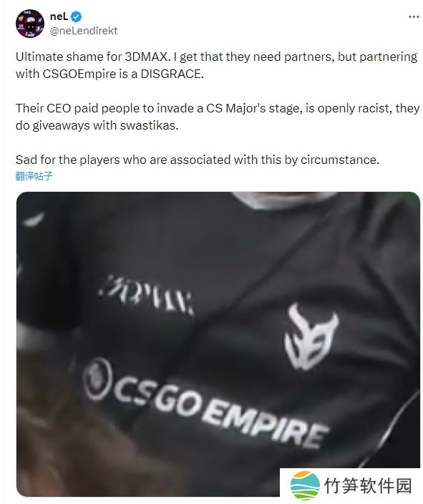Click the display name neL
Screen dimensions: 423x504
(x=59, y=16)
